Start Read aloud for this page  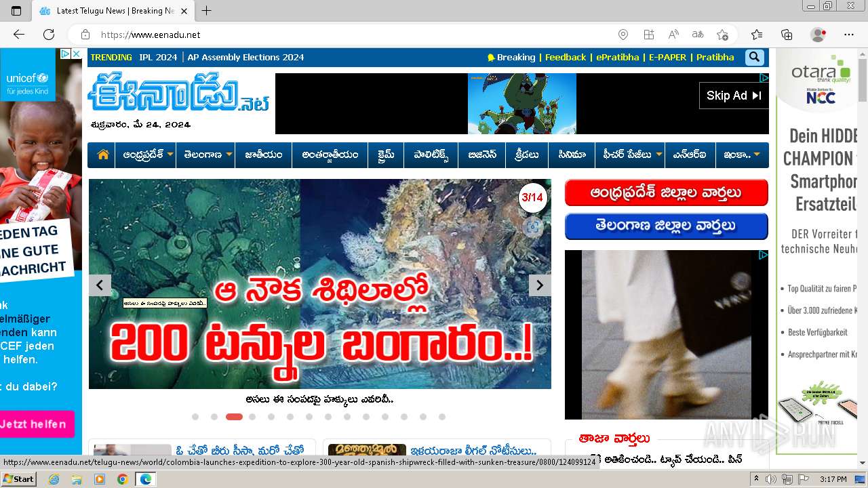673,35
